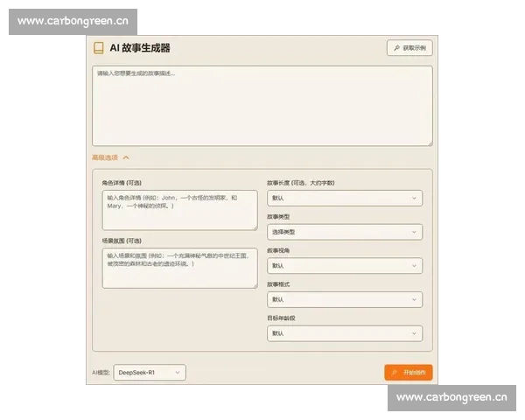The width and height of the screenshot is (525, 420).
Task: Click the orange 开始创作 button
Action: 409,373
